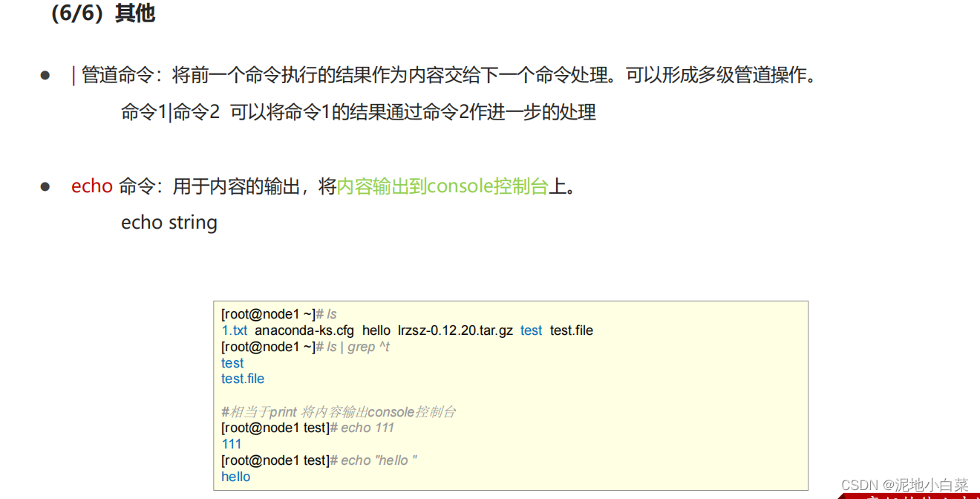980x499 pixels.
Task: Click the red echo keyword
Action: coord(92,186)
